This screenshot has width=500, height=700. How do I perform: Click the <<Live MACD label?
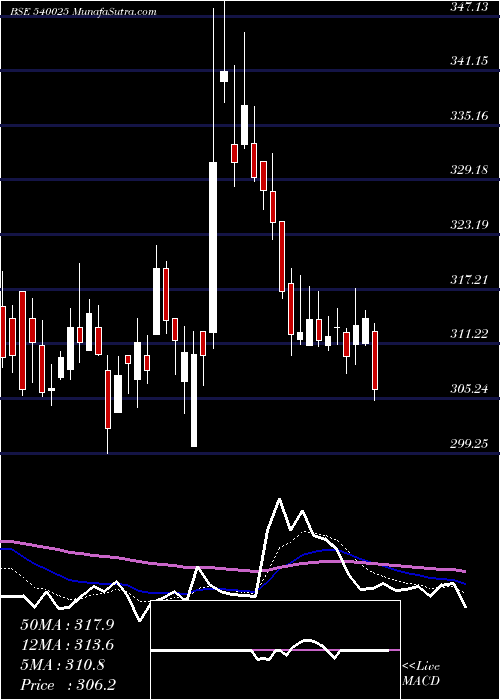(x=421, y=674)
